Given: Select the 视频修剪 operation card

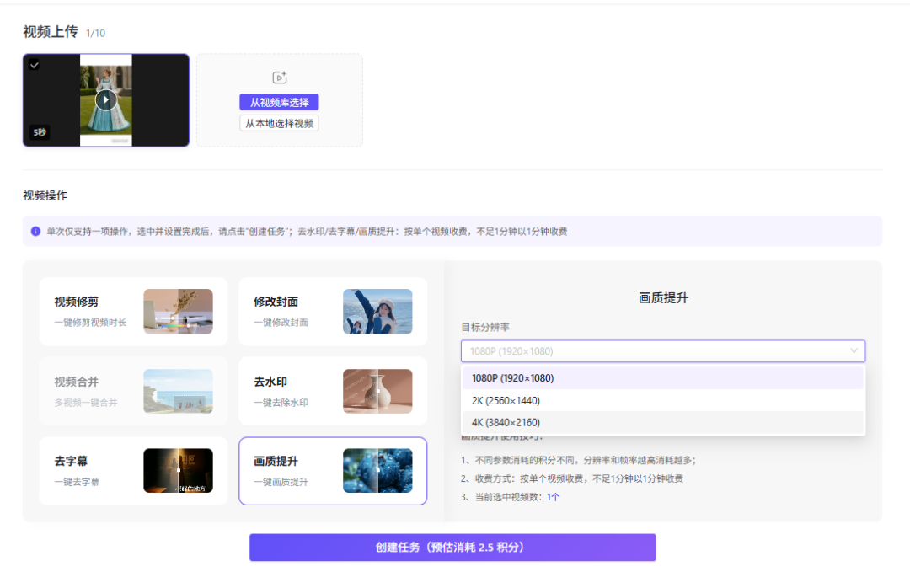Looking at the screenshot, I should point(133,311).
